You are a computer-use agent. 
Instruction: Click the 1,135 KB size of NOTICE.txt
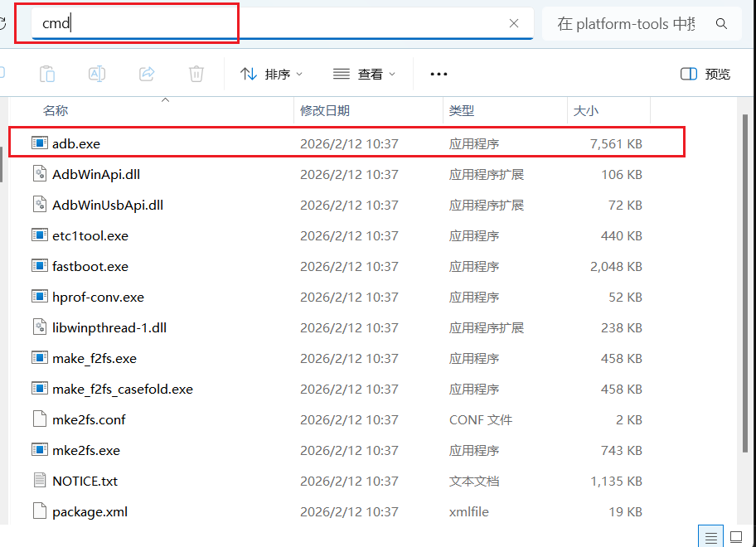coord(616,481)
